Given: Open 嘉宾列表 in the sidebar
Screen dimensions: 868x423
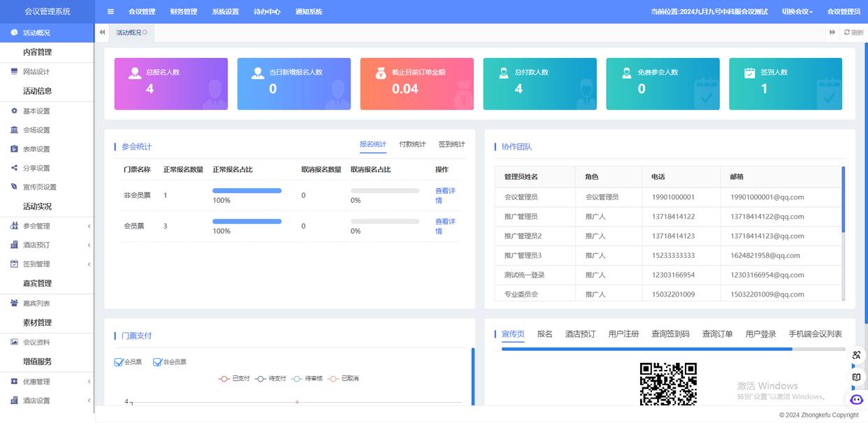Looking at the screenshot, I should tap(36, 303).
